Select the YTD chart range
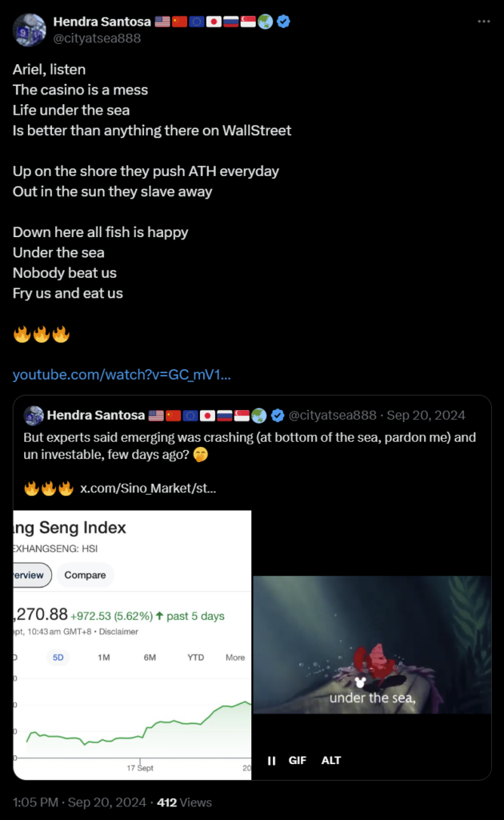The image size is (504, 820). [x=196, y=657]
